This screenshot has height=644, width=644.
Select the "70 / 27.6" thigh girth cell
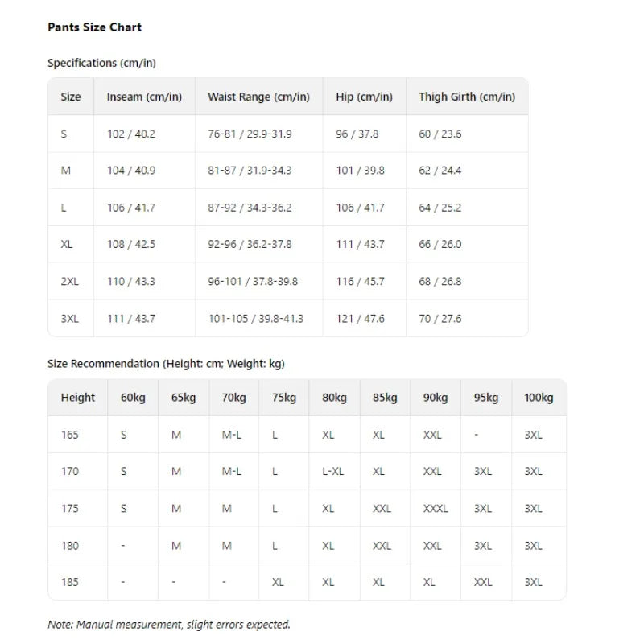point(440,319)
